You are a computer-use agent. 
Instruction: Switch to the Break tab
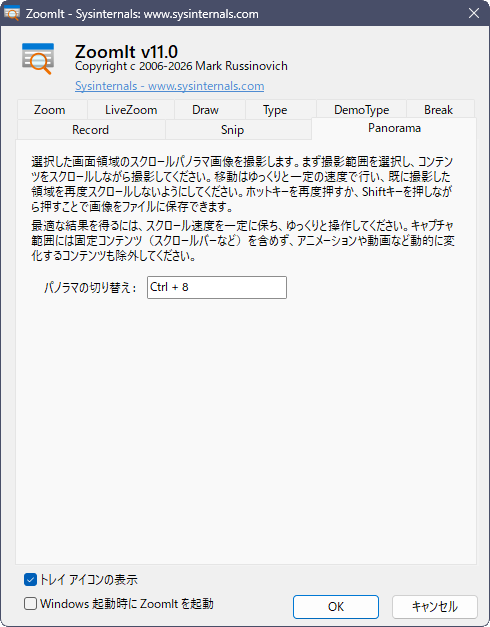438,110
